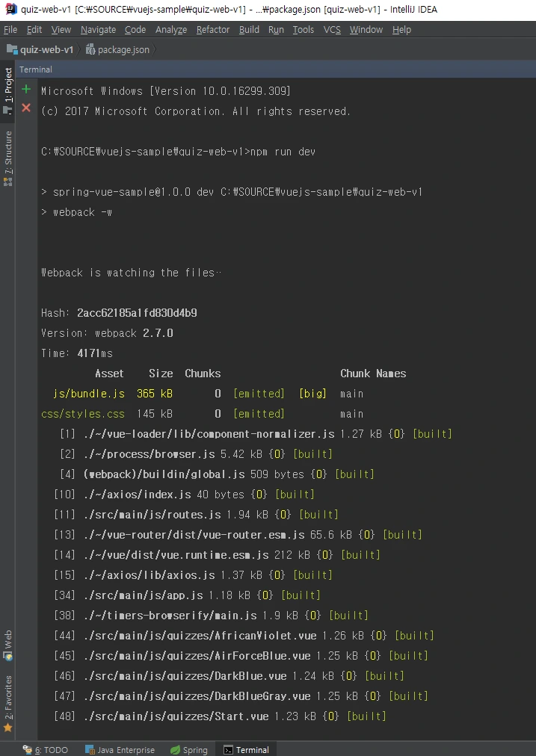Click the js/bundle.js asset name
The image size is (536, 756).
click(89, 394)
